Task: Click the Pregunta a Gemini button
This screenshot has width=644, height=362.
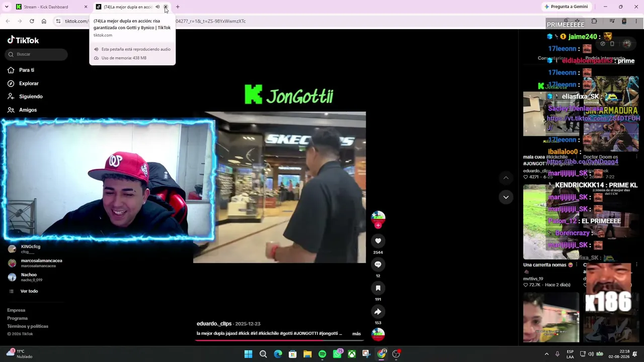Action: [566, 7]
